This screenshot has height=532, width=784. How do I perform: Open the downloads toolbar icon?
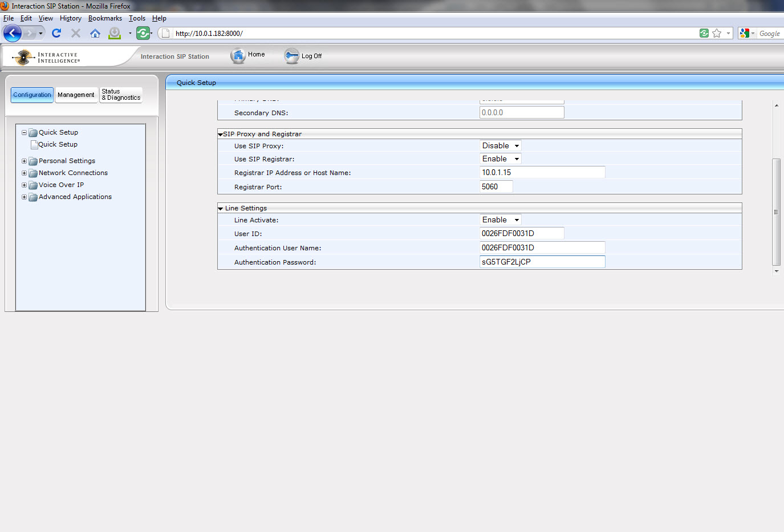point(115,33)
